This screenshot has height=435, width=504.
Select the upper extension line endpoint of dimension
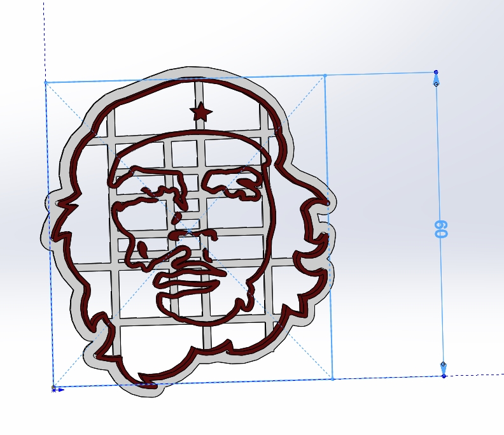(x=436, y=72)
